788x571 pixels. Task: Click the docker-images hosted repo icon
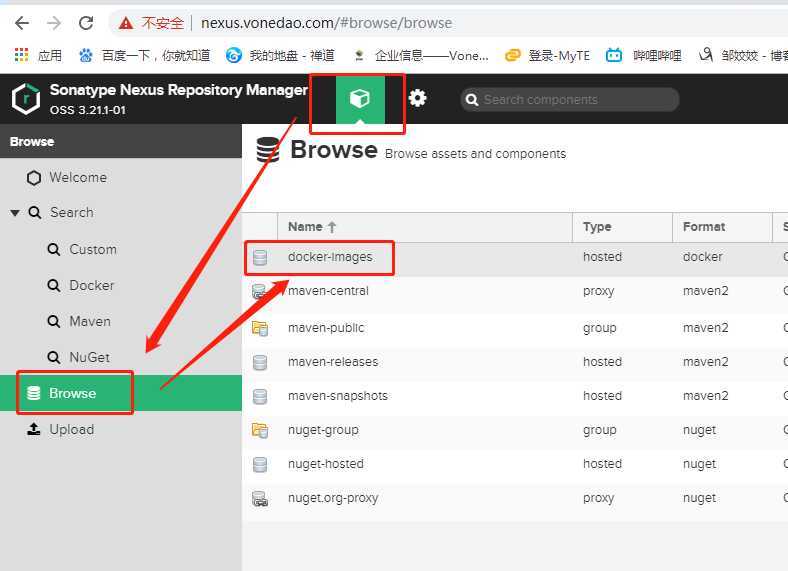260,257
